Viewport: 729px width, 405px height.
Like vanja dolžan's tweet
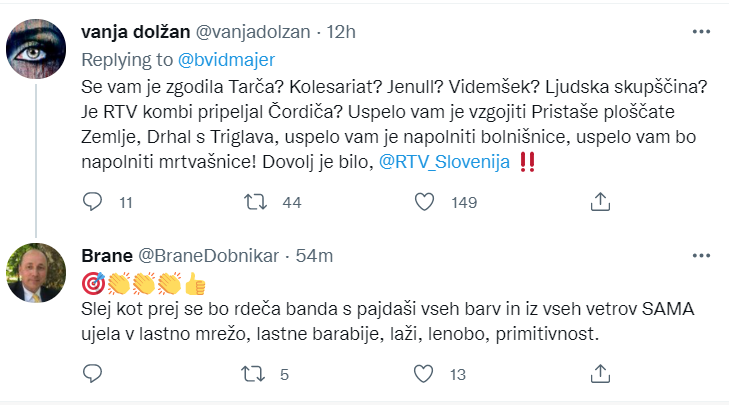pyautogui.click(x=424, y=202)
